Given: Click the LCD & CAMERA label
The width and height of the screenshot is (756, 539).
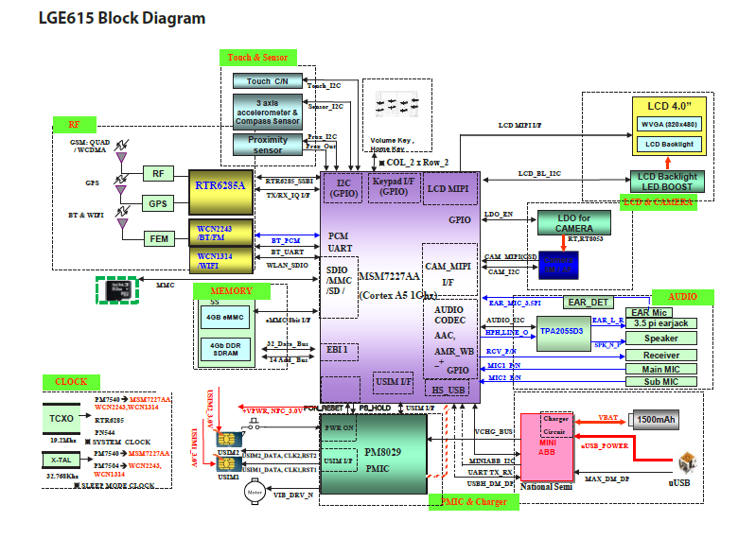Looking at the screenshot, I should coord(659,201).
